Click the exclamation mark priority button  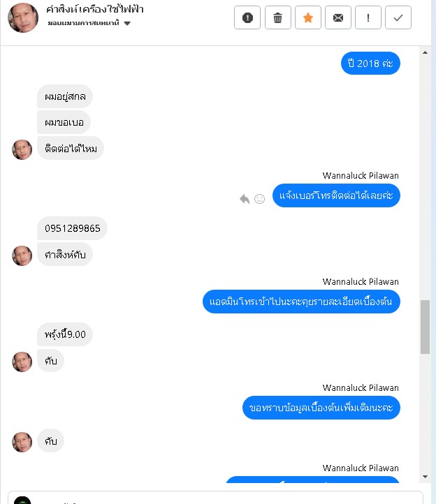click(x=368, y=17)
